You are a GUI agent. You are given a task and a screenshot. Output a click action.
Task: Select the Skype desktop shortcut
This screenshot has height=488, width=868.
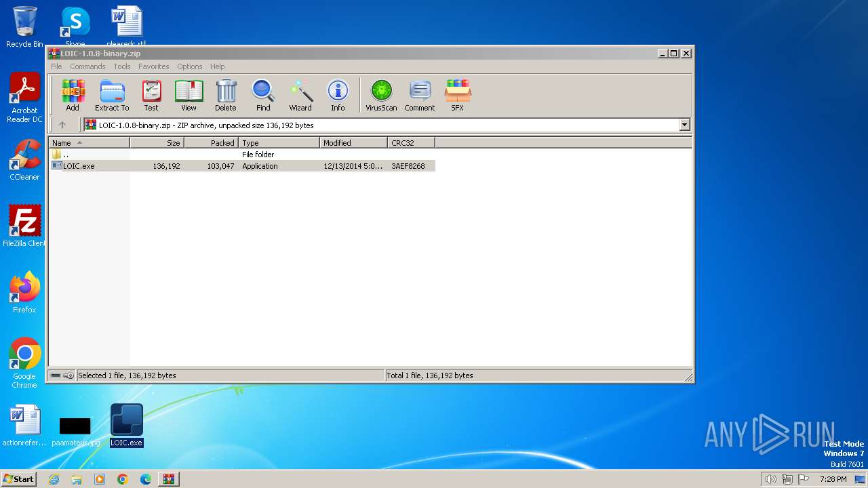click(x=75, y=26)
